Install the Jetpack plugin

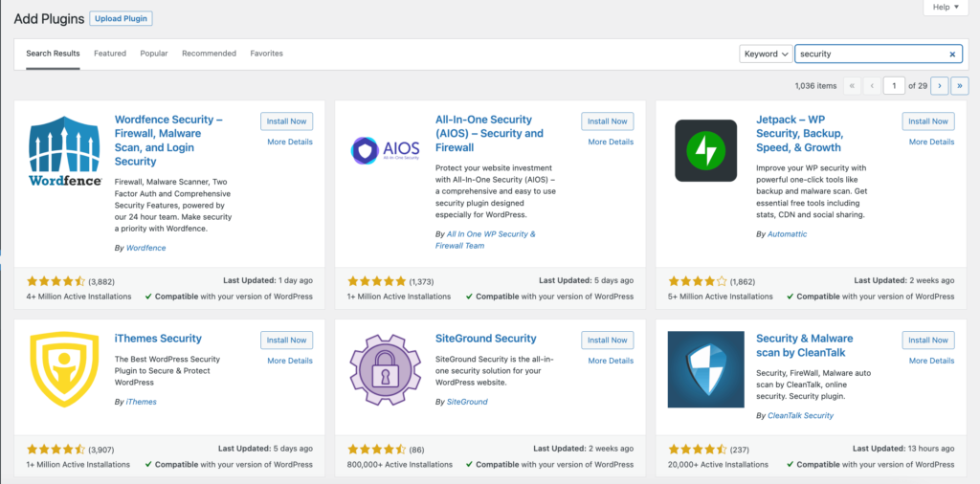pyautogui.click(x=928, y=121)
